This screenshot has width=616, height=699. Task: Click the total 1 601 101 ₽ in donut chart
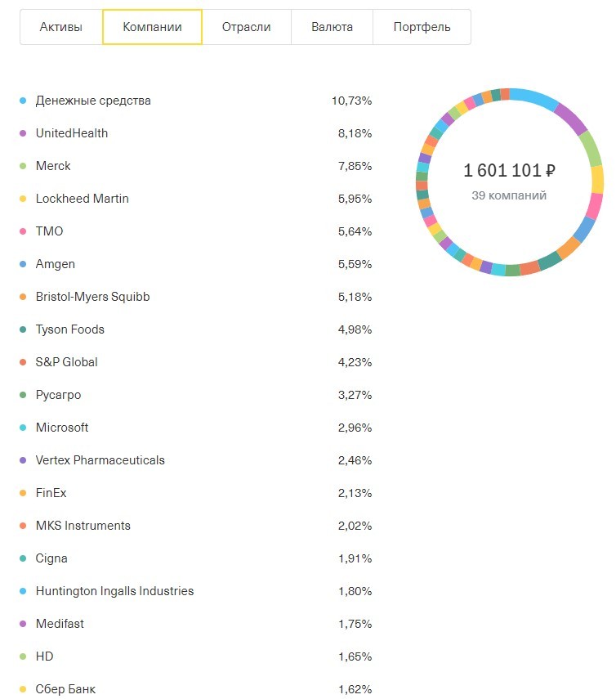pos(509,170)
